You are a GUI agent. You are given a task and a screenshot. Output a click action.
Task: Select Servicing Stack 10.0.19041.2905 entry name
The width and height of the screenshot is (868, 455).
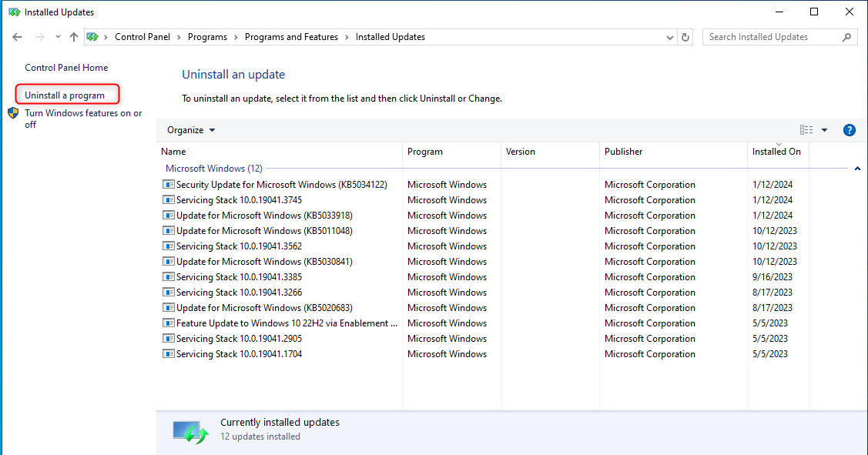click(x=239, y=339)
